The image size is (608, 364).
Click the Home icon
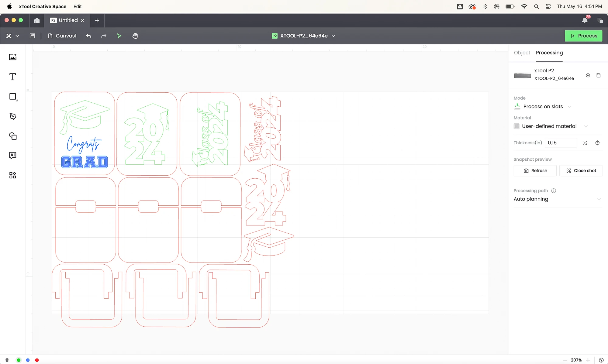(37, 20)
